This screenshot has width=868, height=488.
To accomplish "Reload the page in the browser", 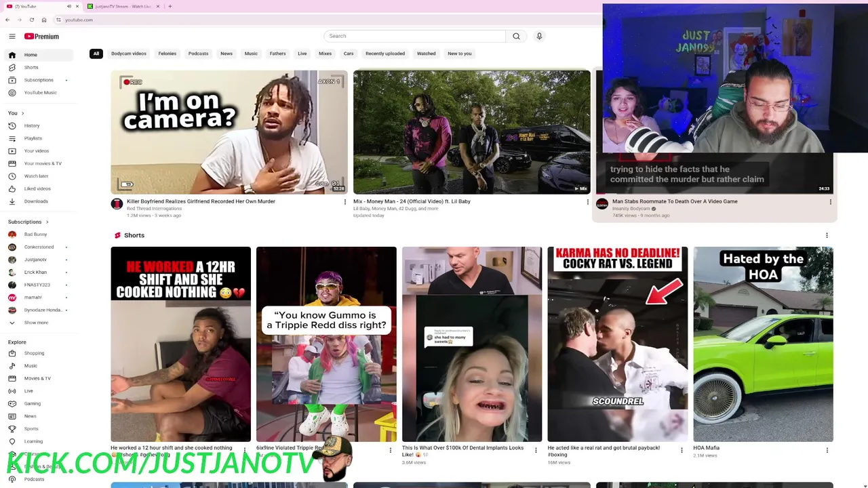I will tap(31, 20).
